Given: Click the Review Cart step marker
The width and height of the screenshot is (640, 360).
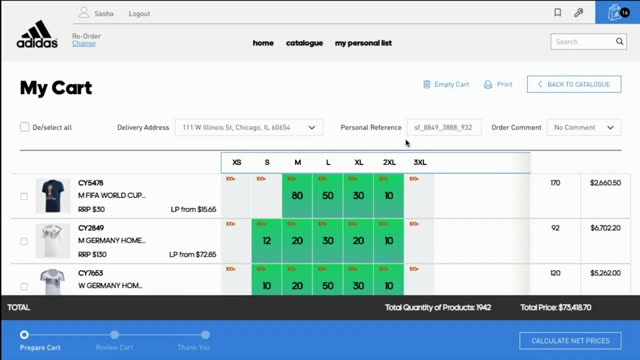Looking at the screenshot, I should pyautogui.click(x=115, y=335).
